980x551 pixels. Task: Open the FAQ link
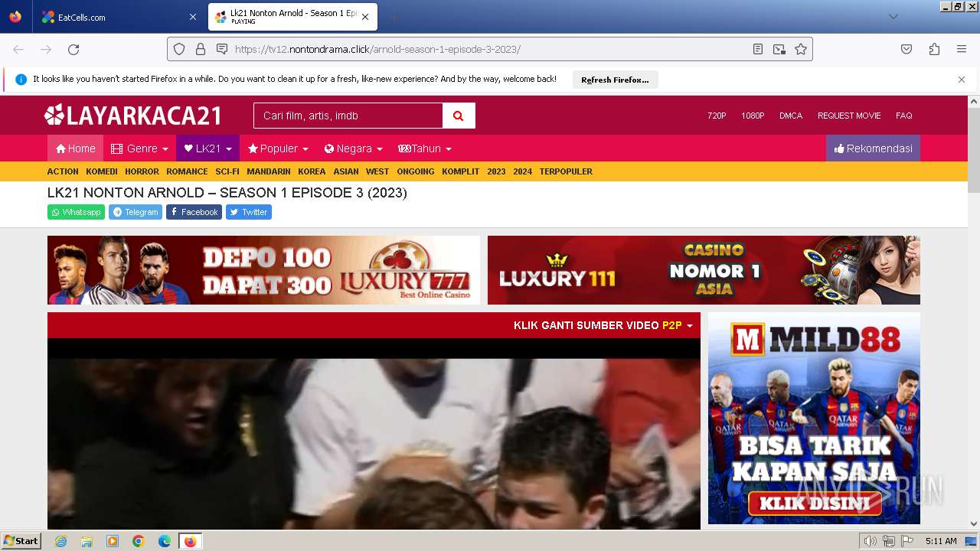click(x=904, y=116)
